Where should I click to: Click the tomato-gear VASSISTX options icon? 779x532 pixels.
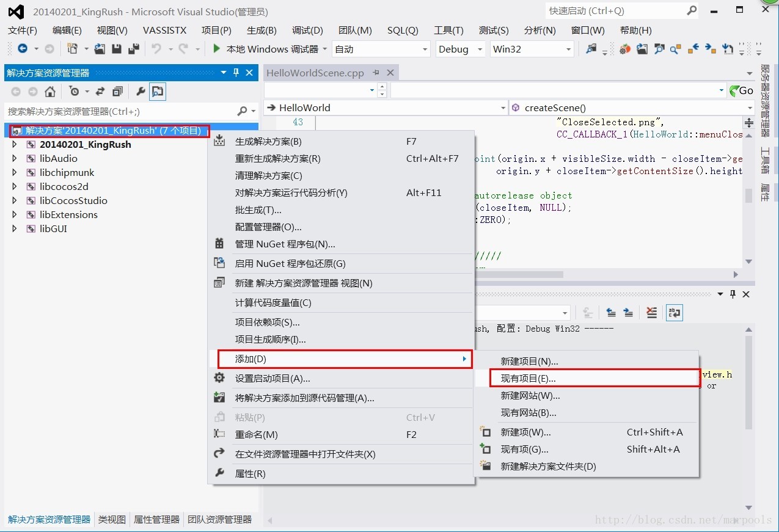pos(625,49)
